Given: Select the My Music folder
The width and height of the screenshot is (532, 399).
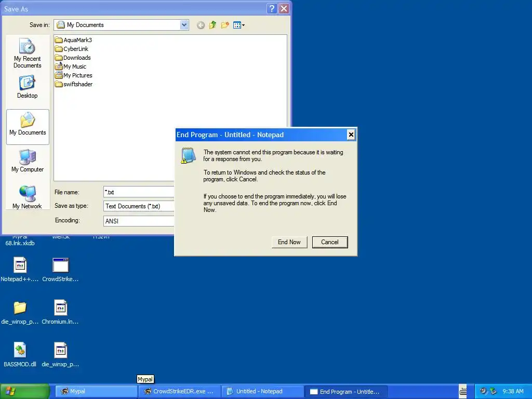Looking at the screenshot, I should (71, 66).
